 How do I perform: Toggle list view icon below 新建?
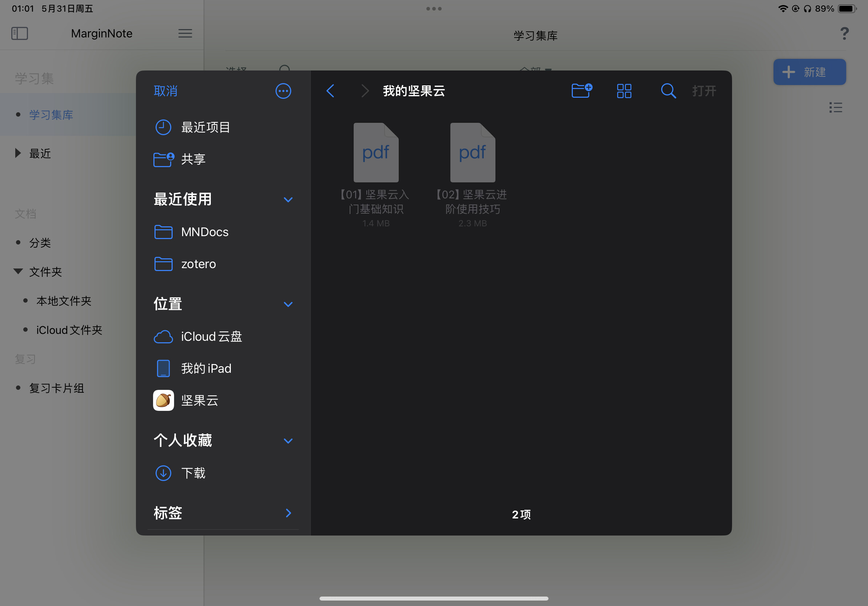tap(836, 107)
